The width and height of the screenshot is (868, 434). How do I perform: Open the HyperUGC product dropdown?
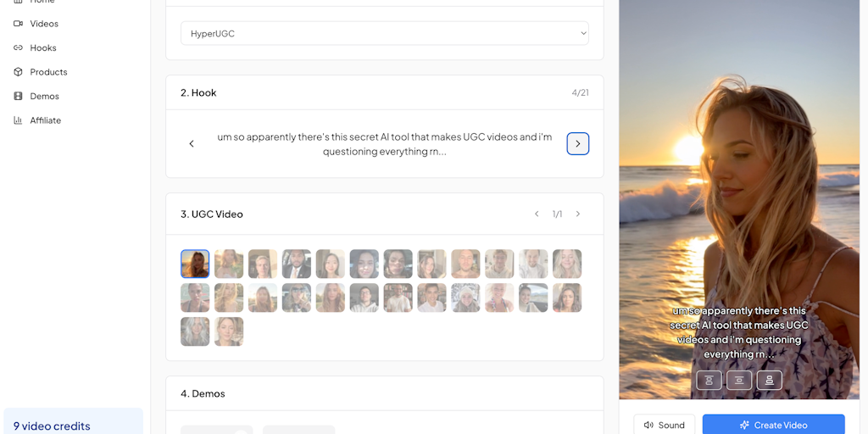coord(385,34)
